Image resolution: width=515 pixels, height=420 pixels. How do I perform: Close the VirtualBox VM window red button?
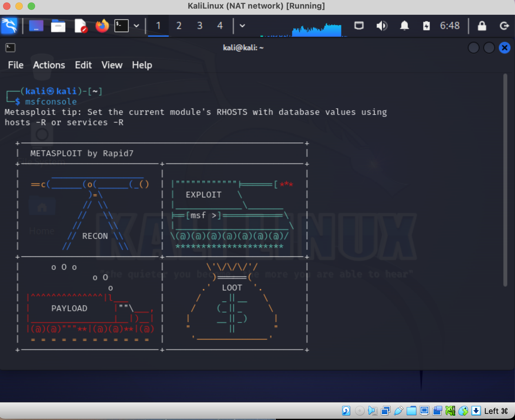(x=6, y=6)
